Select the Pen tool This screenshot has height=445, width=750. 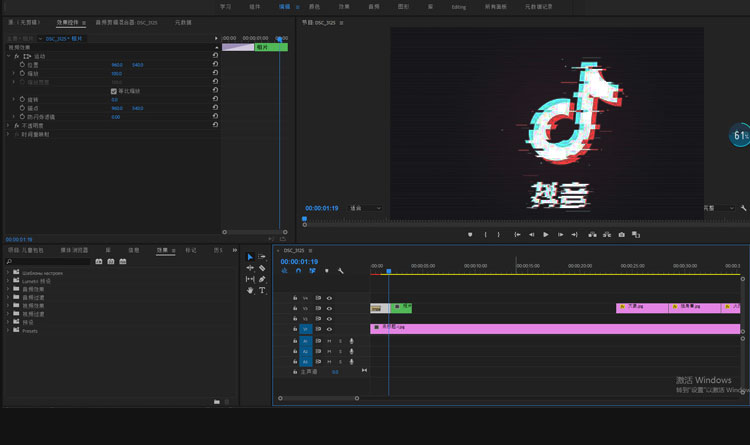(262, 279)
